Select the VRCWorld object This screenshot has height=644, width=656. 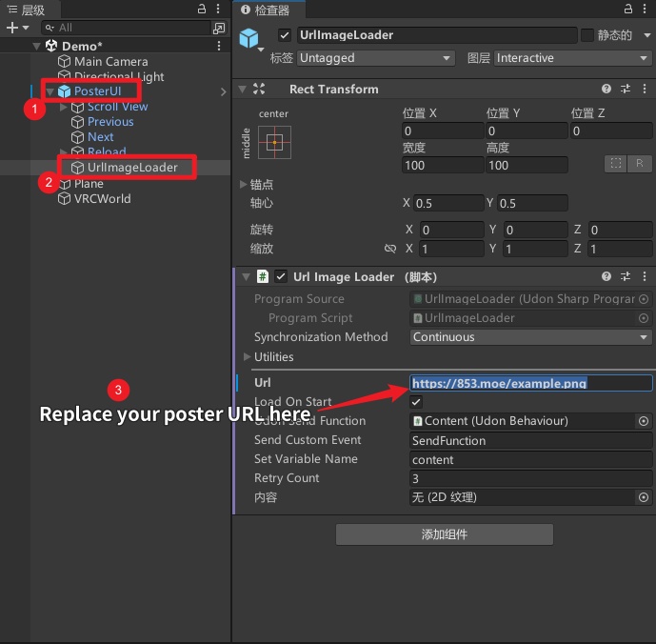102,198
